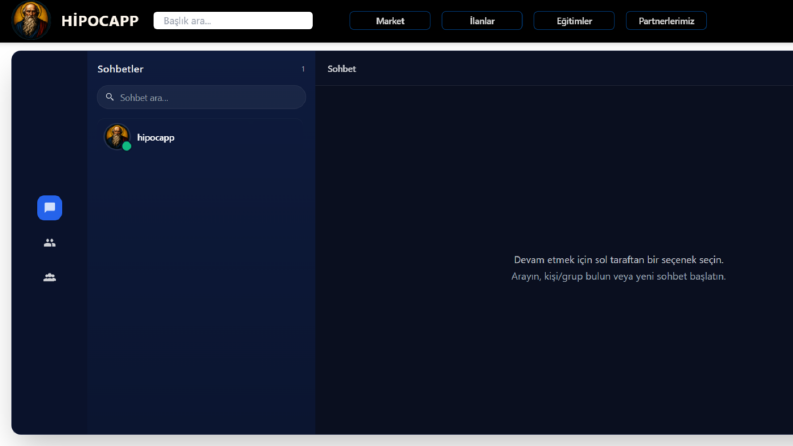Image resolution: width=793 pixels, height=446 pixels.
Task: Click the search magnifier in Sohbet ara
Action: pos(110,97)
